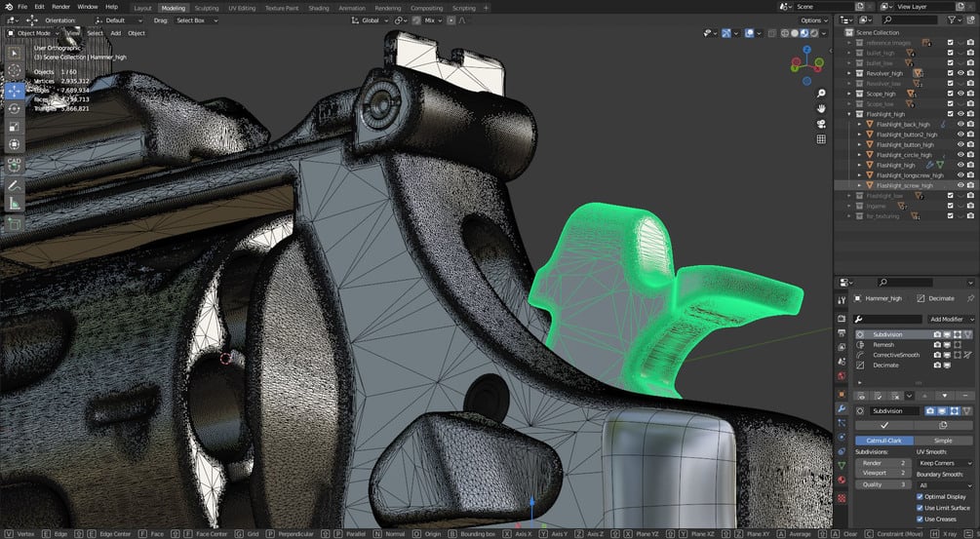Screen dimensions: 980x539
Task: Open the viewport Options dropdown
Action: [814, 20]
